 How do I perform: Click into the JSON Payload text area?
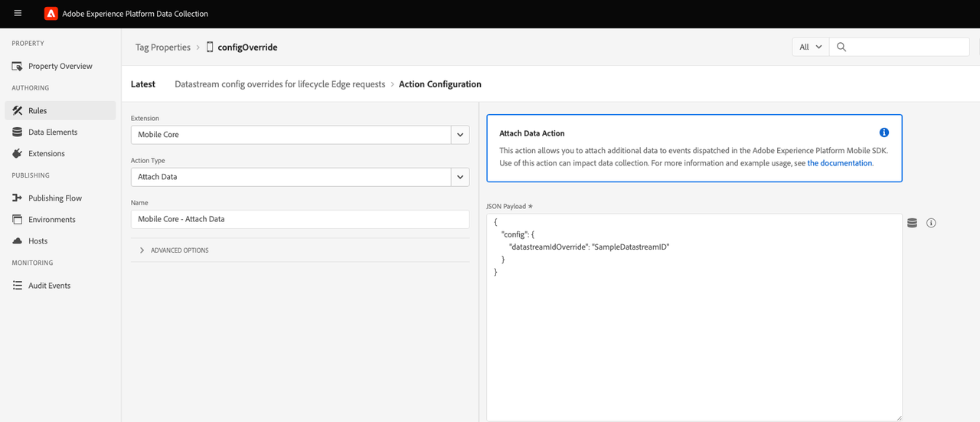coord(694,317)
